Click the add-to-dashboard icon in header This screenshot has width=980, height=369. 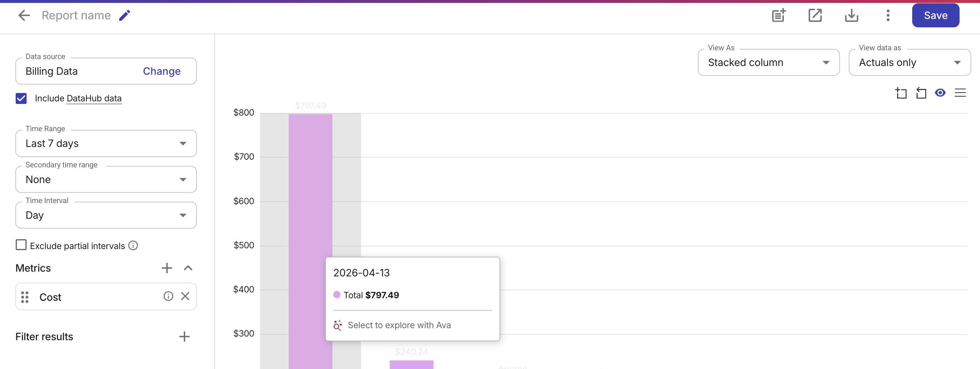(x=778, y=15)
